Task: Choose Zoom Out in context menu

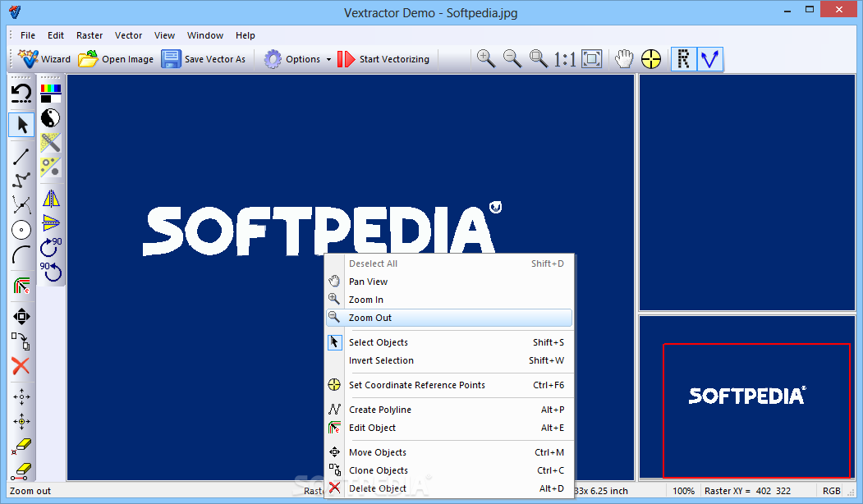Action: point(449,318)
